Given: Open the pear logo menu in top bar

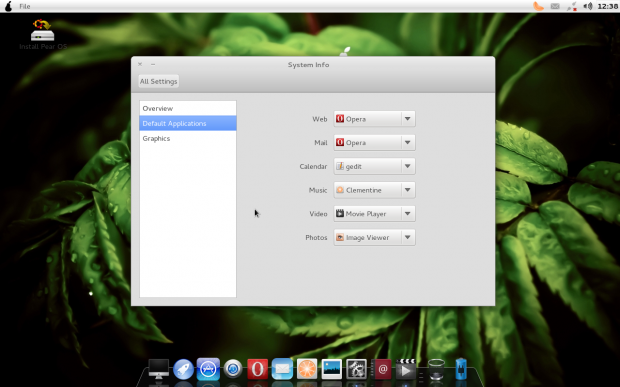Looking at the screenshot, I should pyautogui.click(x=8, y=6).
